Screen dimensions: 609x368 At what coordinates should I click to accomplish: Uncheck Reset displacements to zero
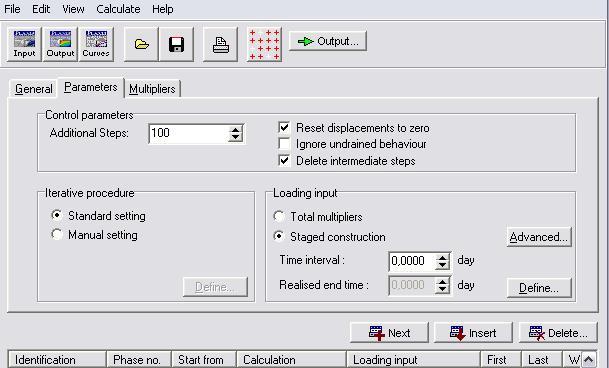click(284, 127)
